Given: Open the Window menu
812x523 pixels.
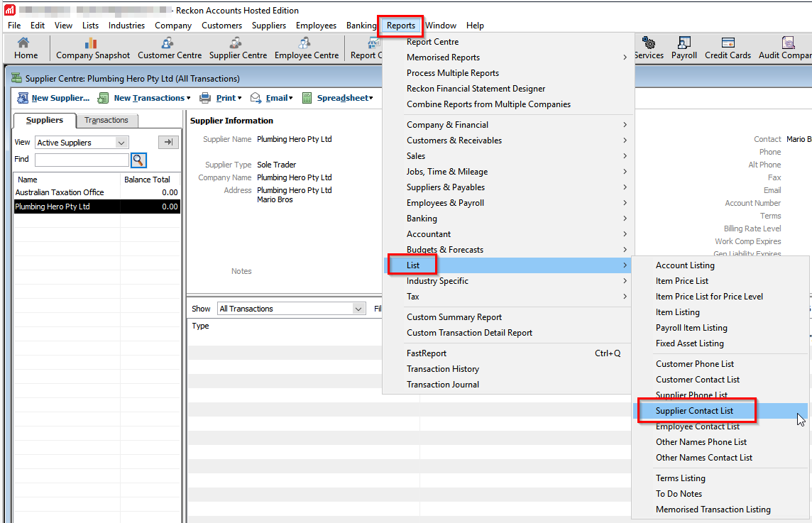Looking at the screenshot, I should [x=441, y=26].
